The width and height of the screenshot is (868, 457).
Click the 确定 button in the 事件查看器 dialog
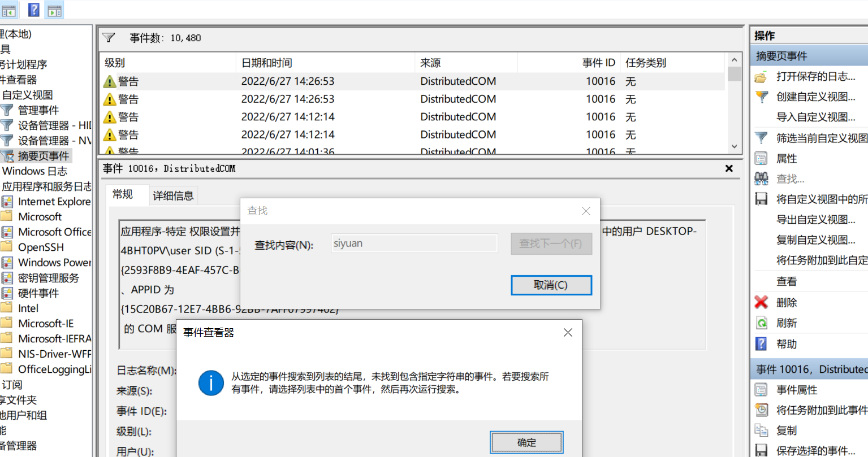(x=526, y=442)
